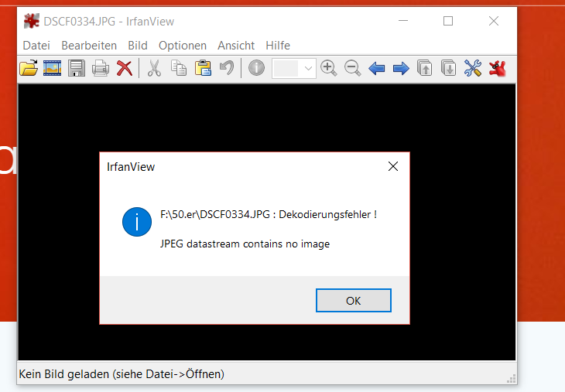Open the Image information icon
Image resolution: width=565 pixels, height=392 pixels.
(256, 68)
